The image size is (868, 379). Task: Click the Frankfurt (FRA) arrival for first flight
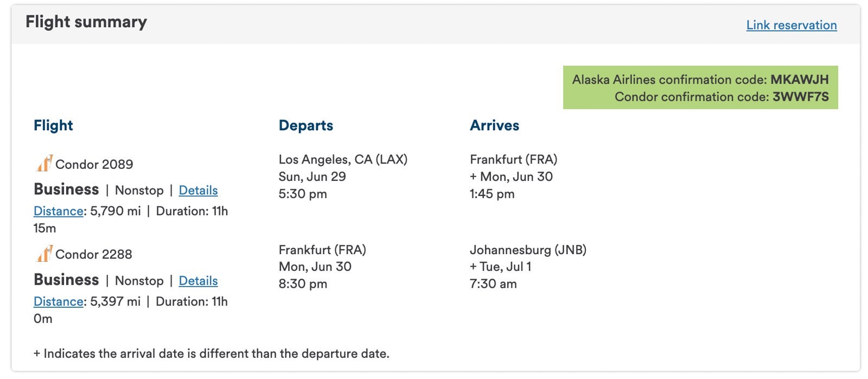(513, 159)
